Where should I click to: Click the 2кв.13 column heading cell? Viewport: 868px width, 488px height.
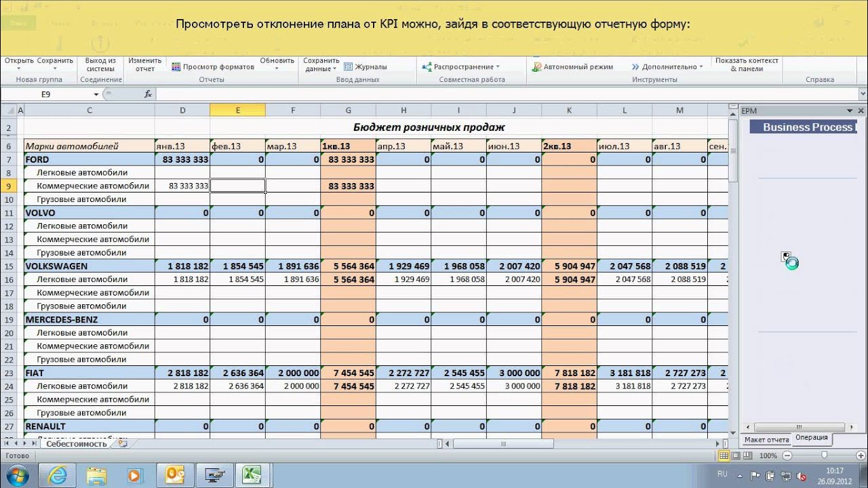point(569,146)
